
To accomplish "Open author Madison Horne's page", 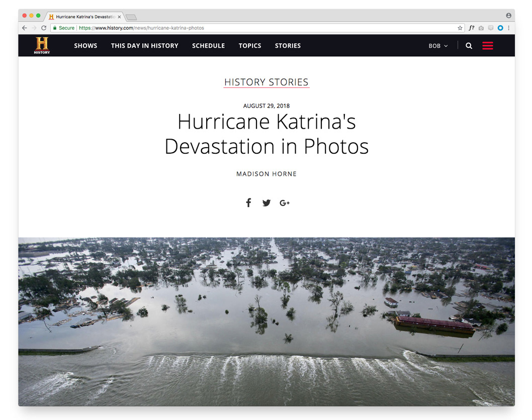I will coord(267,174).
